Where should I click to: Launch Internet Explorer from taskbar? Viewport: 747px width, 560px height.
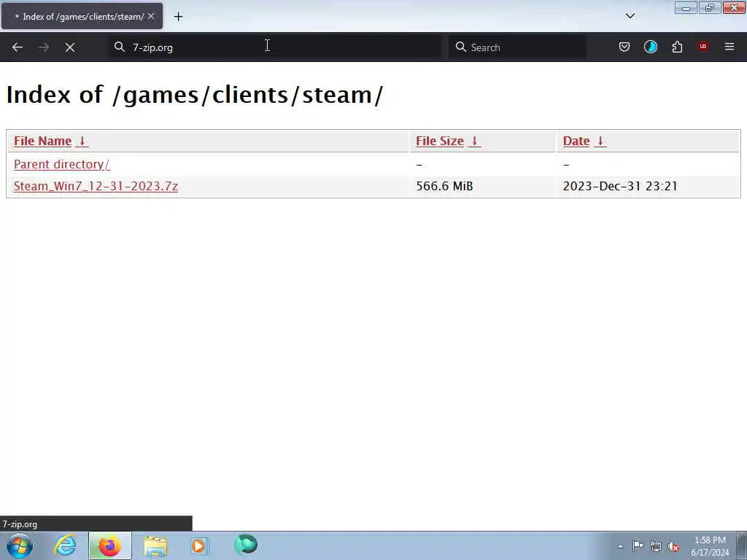(65, 545)
